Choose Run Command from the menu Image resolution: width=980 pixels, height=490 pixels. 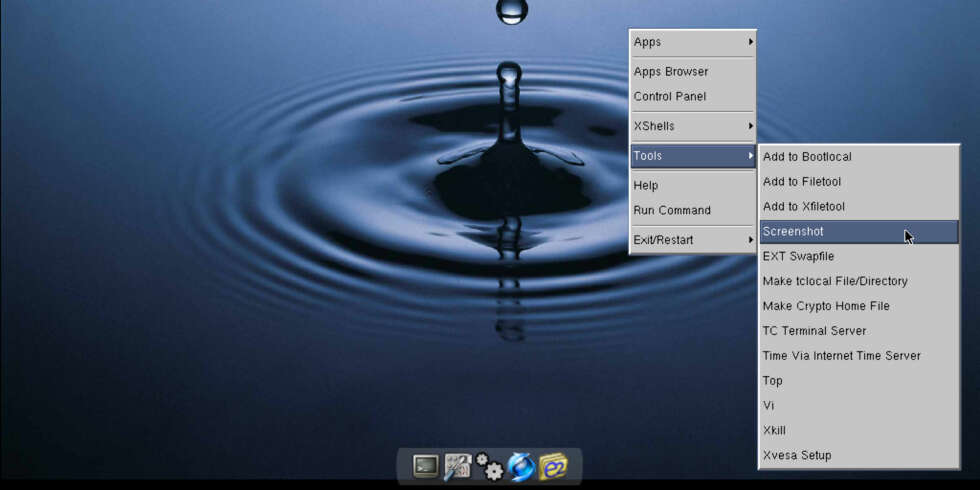pos(692,211)
